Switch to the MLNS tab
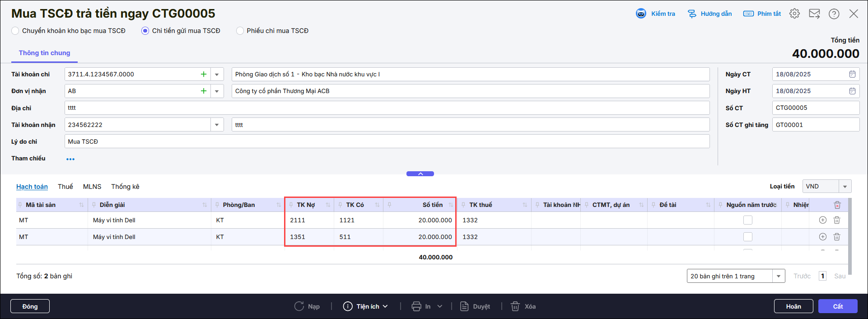The height and width of the screenshot is (319, 868). click(92, 187)
